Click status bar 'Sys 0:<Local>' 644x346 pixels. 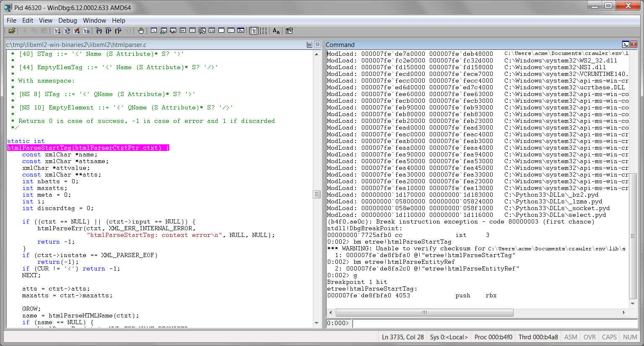tap(449, 337)
